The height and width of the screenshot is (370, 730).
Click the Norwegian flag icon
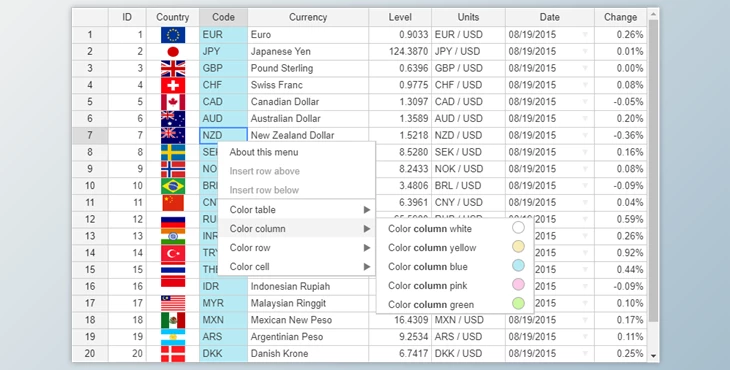(x=173, y=169)
